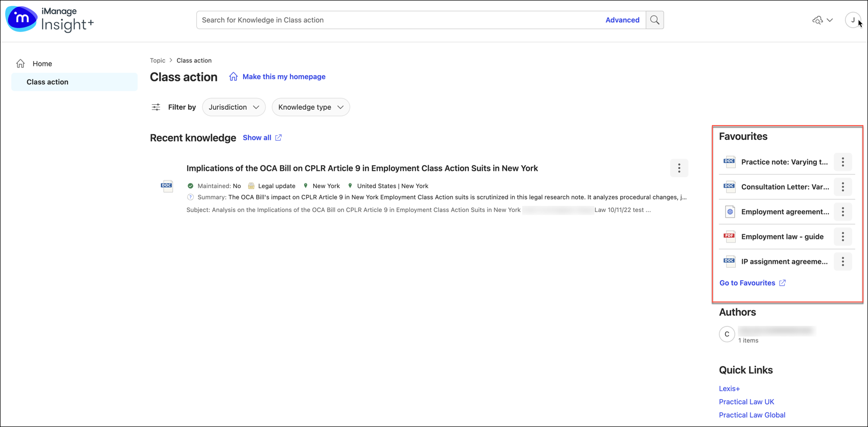
Task: Open Advanced search link
Action: 622,20
